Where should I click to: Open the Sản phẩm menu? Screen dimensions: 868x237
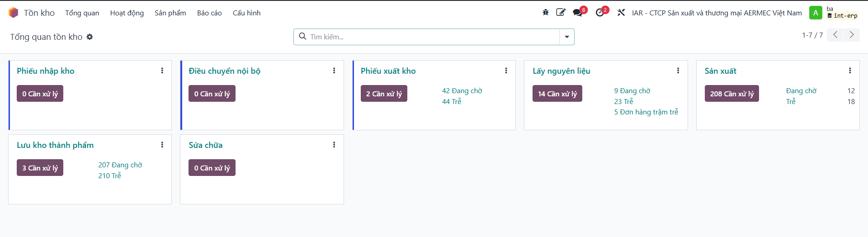[170, 13]
